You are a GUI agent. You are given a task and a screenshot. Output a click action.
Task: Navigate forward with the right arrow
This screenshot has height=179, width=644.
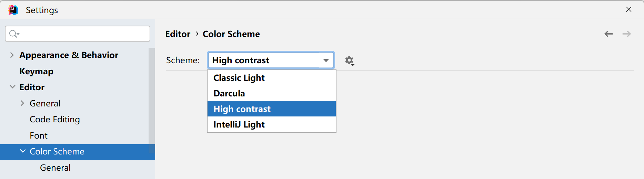626,34
